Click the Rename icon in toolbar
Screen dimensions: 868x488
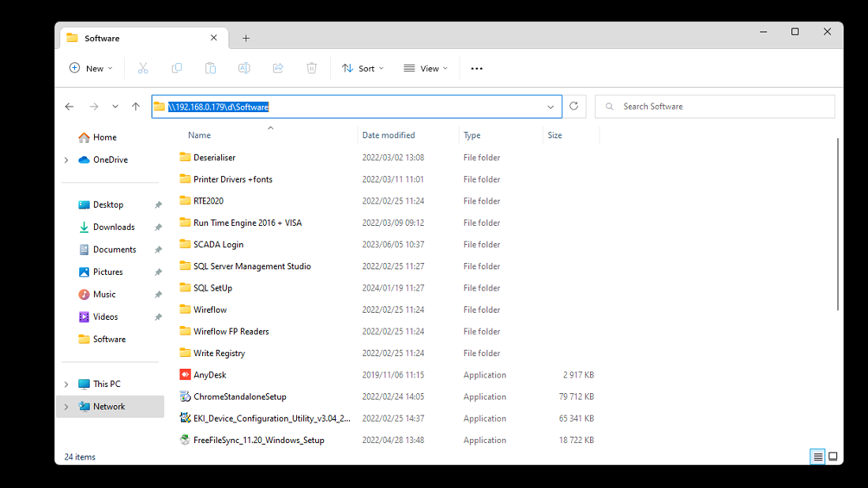click(x=244, y=68)
